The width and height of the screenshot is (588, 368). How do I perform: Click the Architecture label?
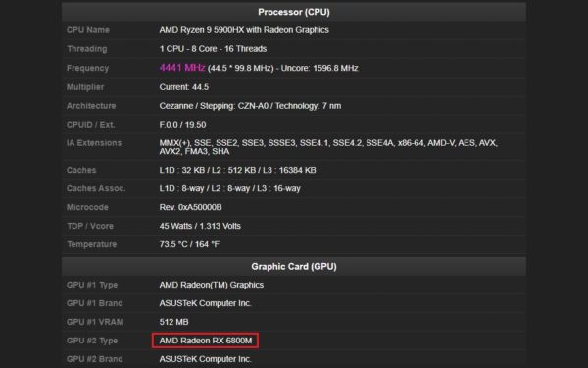point(91,106)
